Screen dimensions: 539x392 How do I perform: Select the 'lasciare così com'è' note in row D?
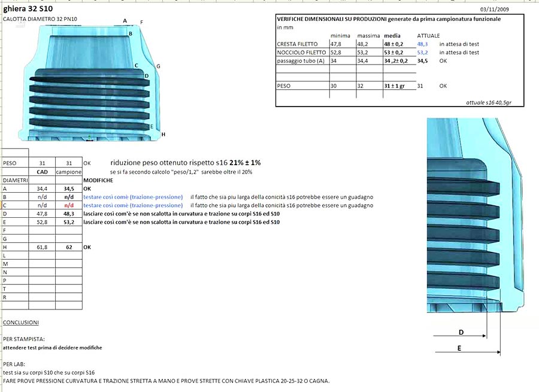tap(181, 214)
